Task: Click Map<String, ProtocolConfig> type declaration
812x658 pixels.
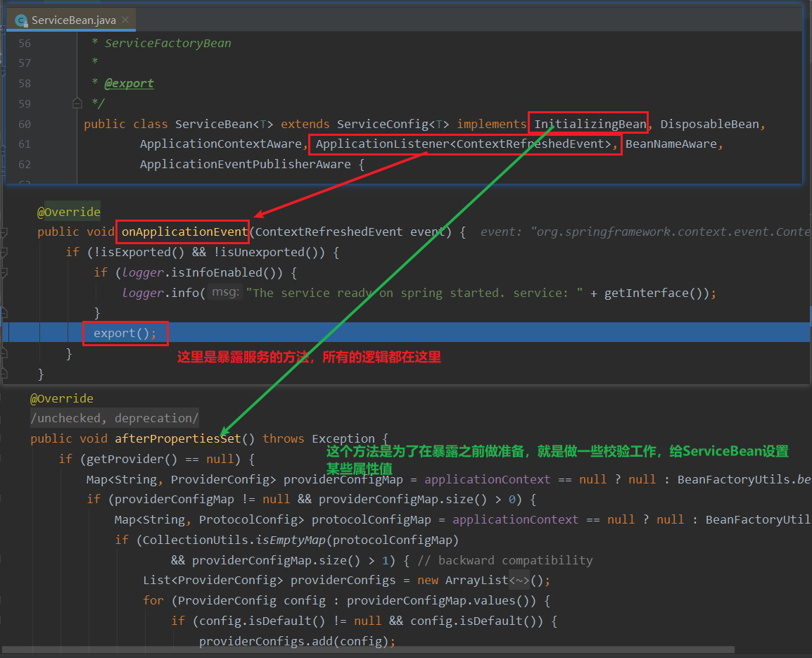Action: click(x=209, y=519)
